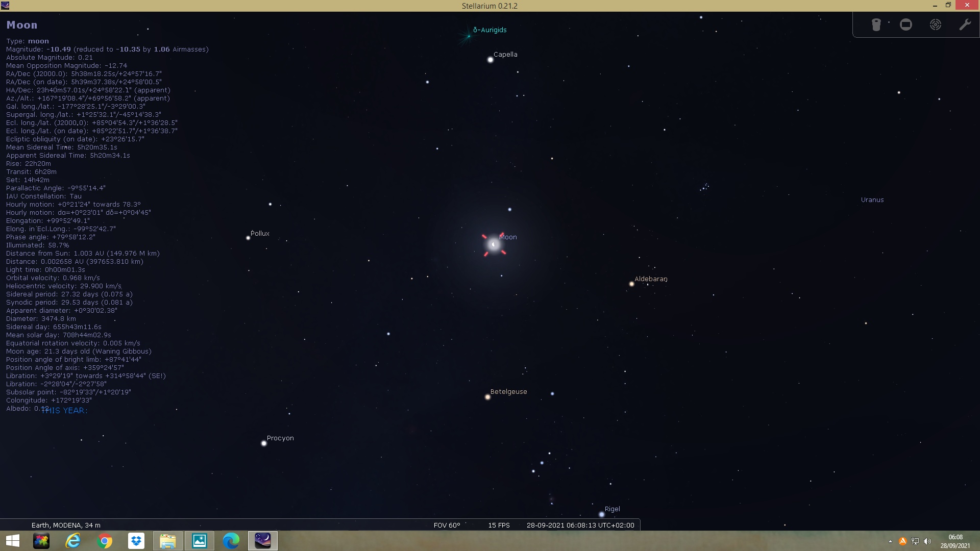Open File Explorer from the taskbar
This screenshot has width=980, height=551.
pyautogui.click(x=168, y=541)
